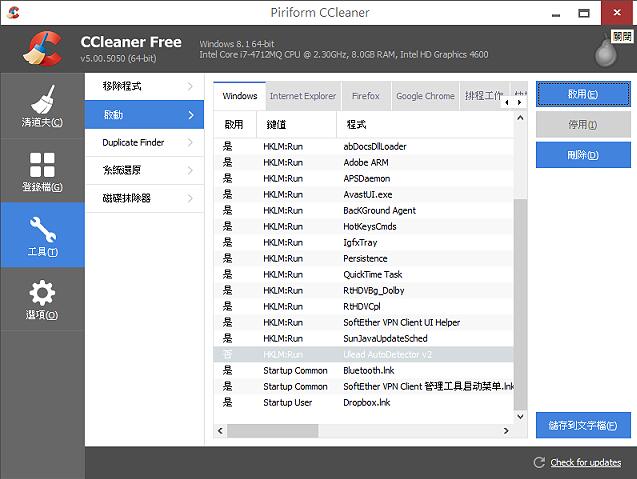Select the Bluetooth.lnk startup entry
Image resolution: width=637 pixels, height=479 pixels.
click(364, 371)
